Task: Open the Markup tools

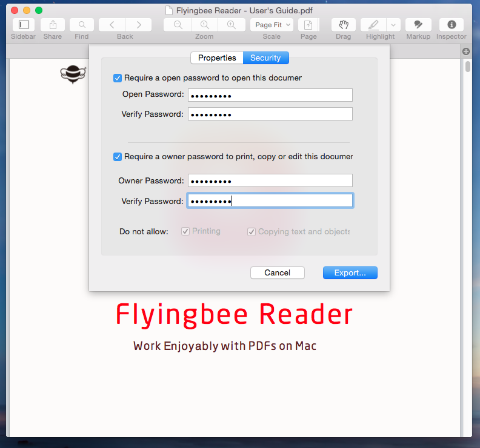Action: point(418,25)
